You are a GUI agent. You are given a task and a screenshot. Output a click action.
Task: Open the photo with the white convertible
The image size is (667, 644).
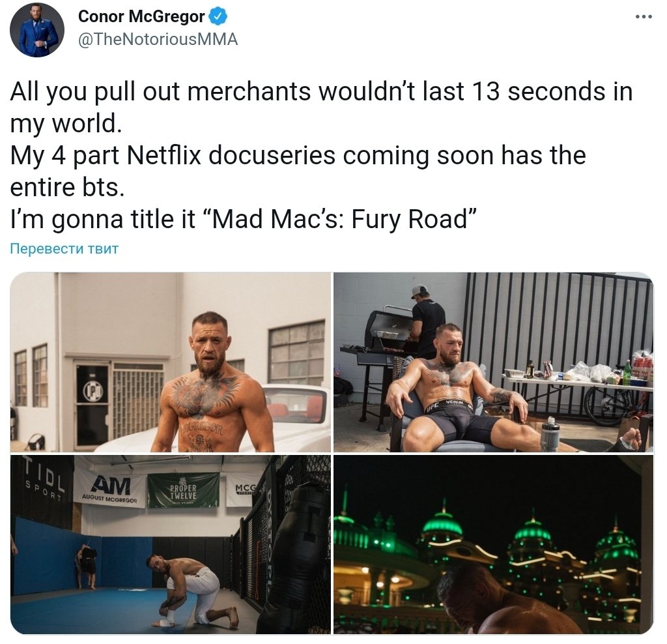(170, 362)
